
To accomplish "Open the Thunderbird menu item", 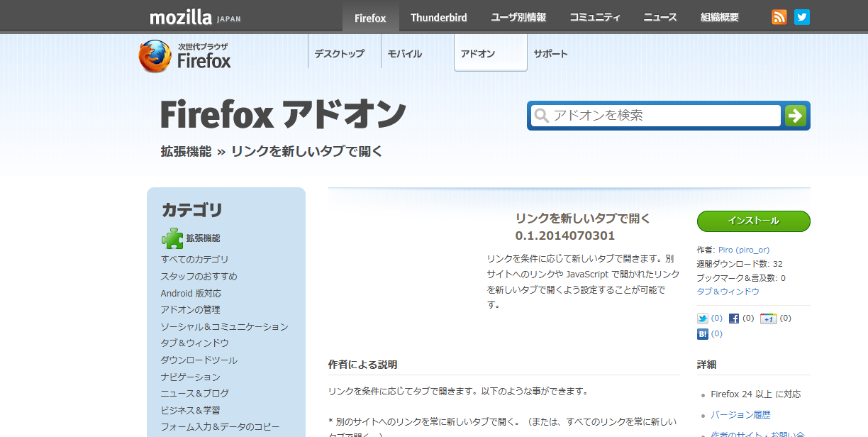I will click(x=438, y=18).
